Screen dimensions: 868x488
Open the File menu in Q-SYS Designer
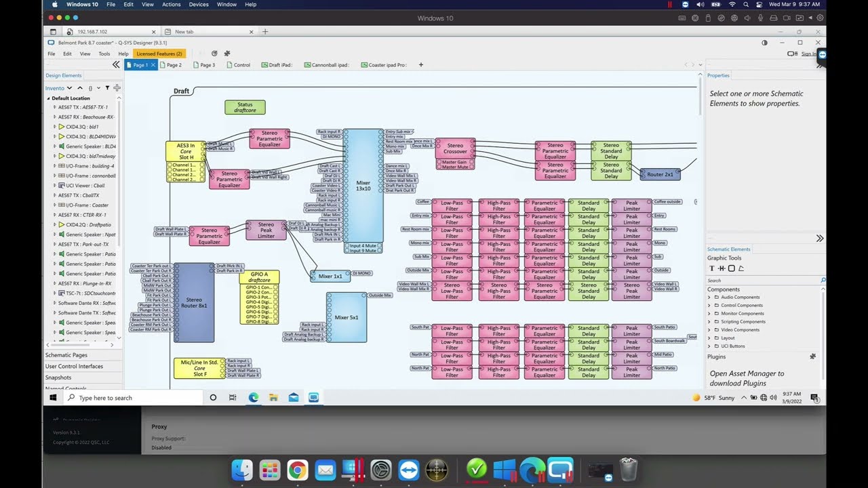52,54
